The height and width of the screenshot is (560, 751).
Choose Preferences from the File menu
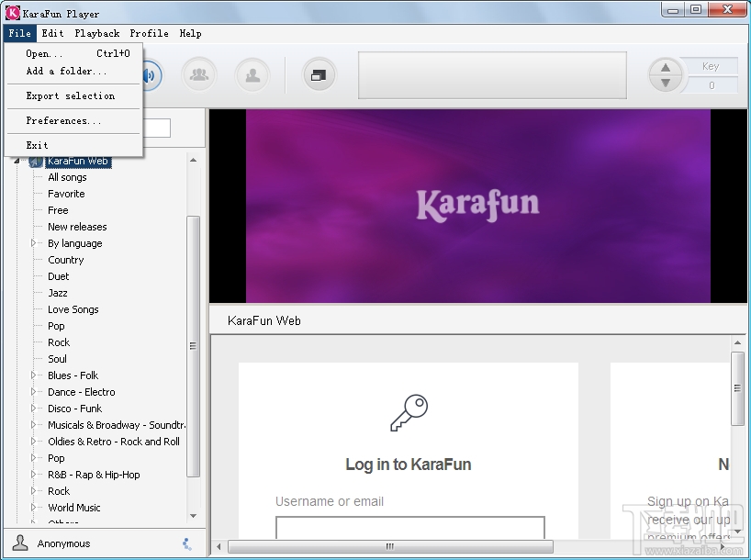click(62, 120)
